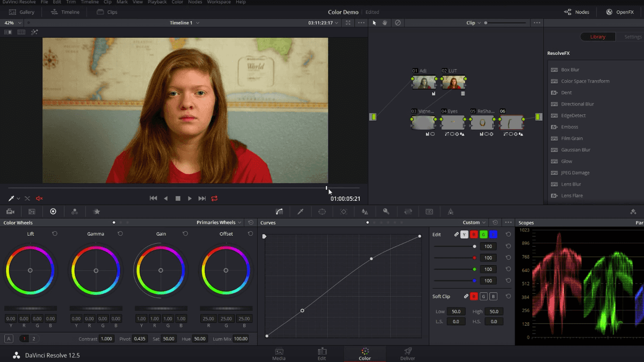Viewport: 644px width, 362px height.
Task: Select the hand pan tool in the node editor
Action: pos(385,23)
